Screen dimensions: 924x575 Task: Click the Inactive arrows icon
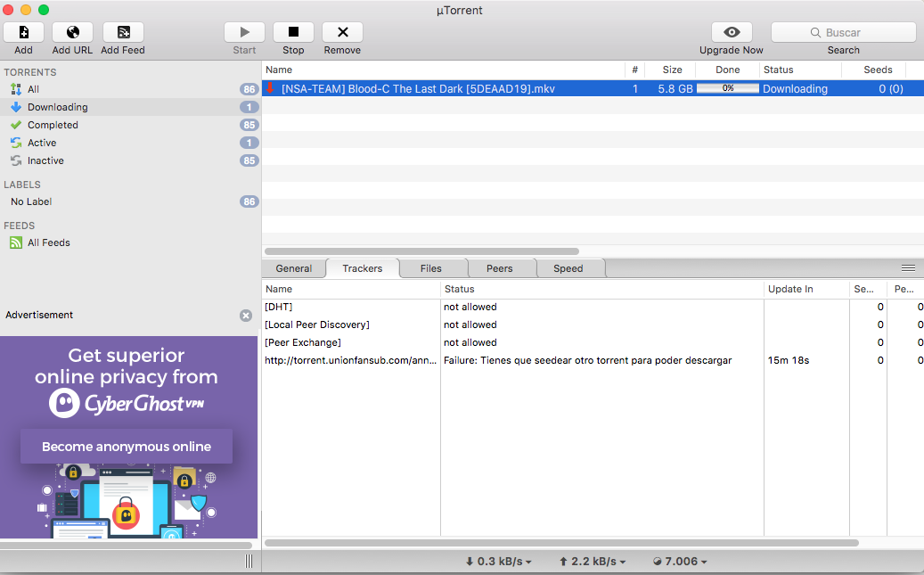[16, 160]
